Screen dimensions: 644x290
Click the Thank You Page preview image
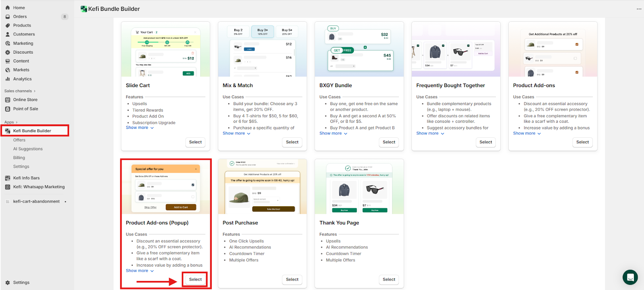(359, 187)
